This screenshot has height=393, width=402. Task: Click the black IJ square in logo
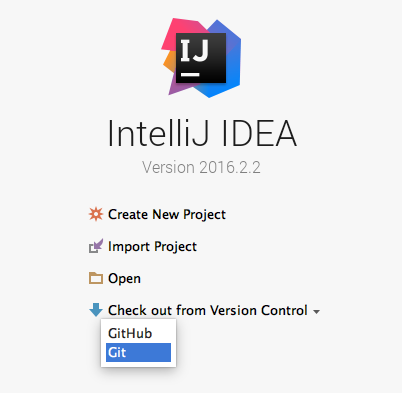[201, 58]
